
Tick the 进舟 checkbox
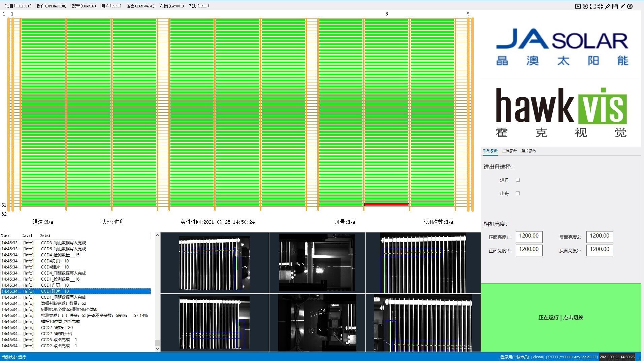[518, 180]
